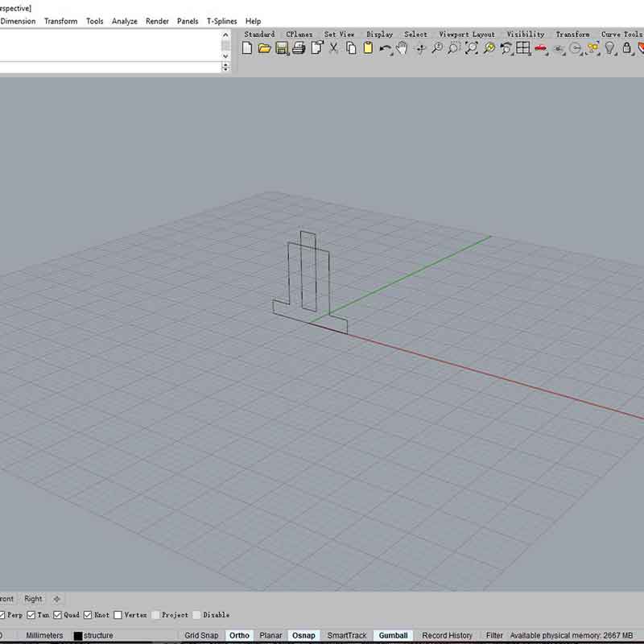Toggle the Vertex osnap checkbox
This screenshot has height=644, width=644.
[x=118, y=615]
